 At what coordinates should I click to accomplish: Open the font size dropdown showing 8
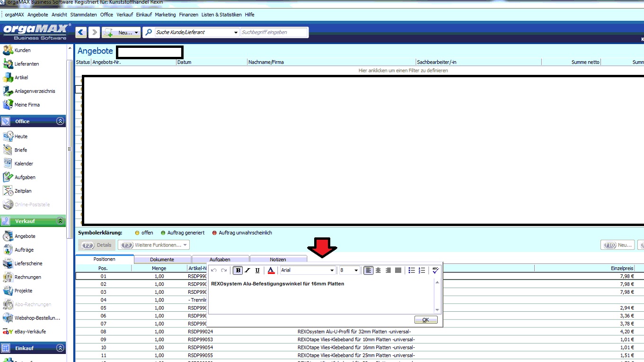pos(355,271)
